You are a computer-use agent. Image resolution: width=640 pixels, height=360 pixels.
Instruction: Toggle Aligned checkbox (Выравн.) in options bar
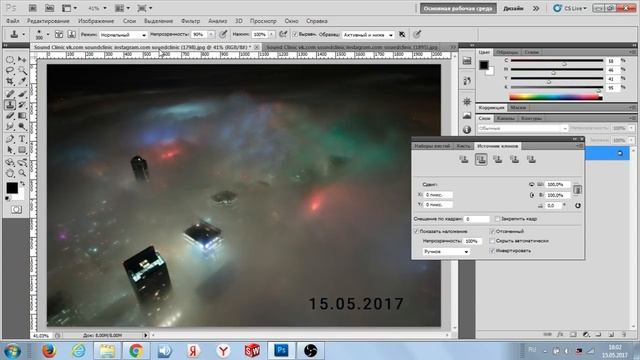point(295,35)
